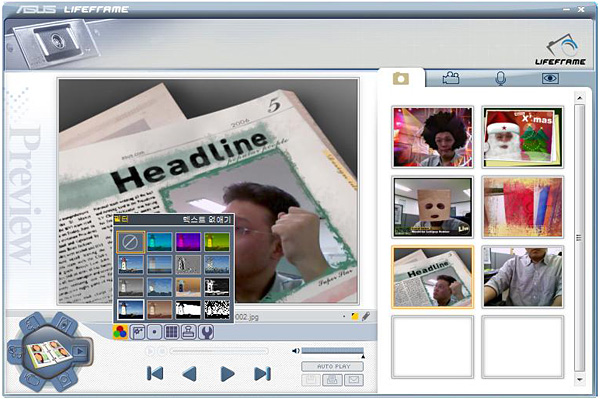This screenshot has width=600, height=399.
Task: Select the rubber stamp tool icon
Action: coord(189,332)
